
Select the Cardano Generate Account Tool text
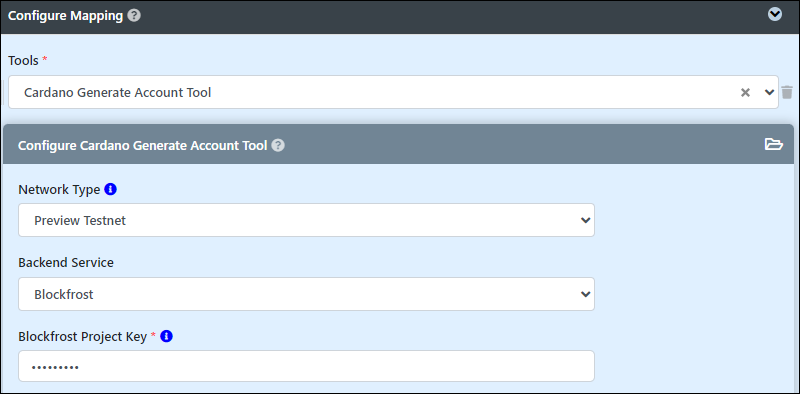(x=118, y=92)
